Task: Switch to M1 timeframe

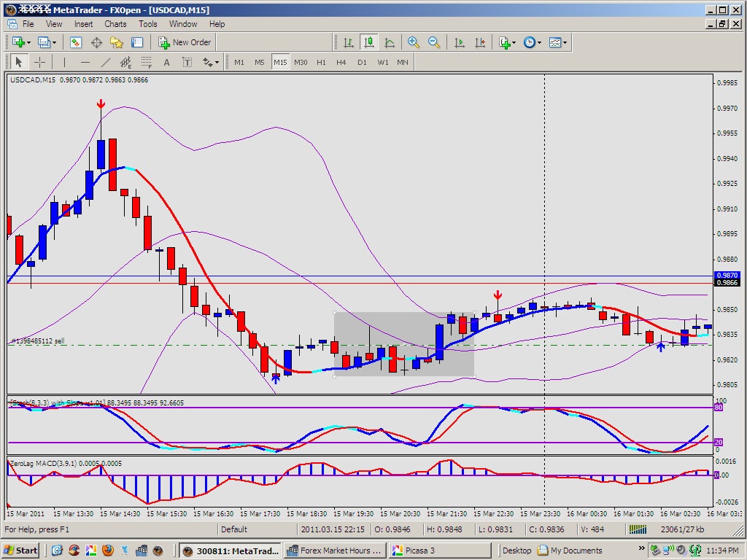Action: coord(239,62)
